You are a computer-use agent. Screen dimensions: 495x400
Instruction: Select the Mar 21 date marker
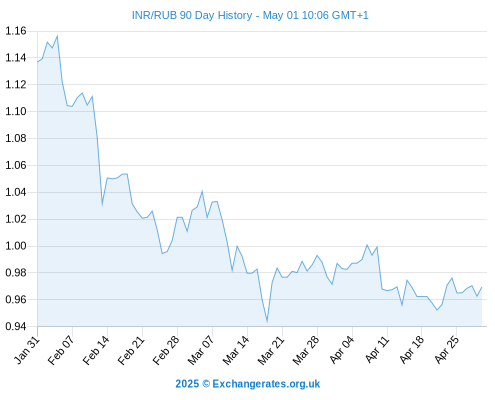(271, 350)
